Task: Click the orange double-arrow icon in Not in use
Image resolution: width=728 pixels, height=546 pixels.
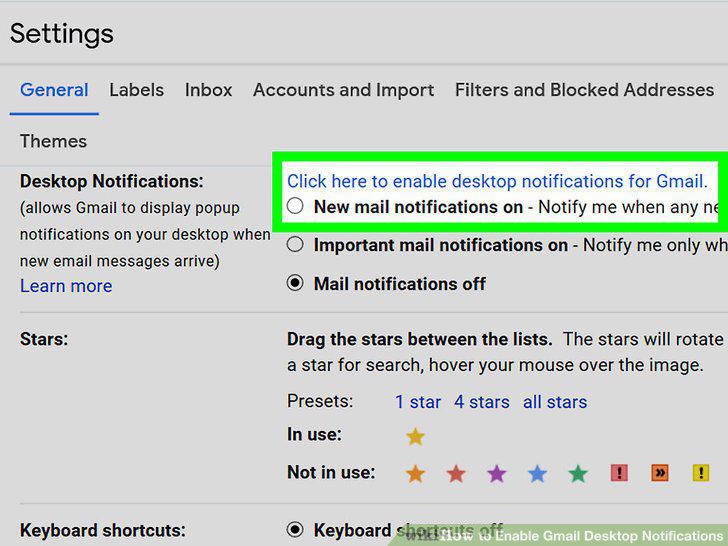Action: 660,473
